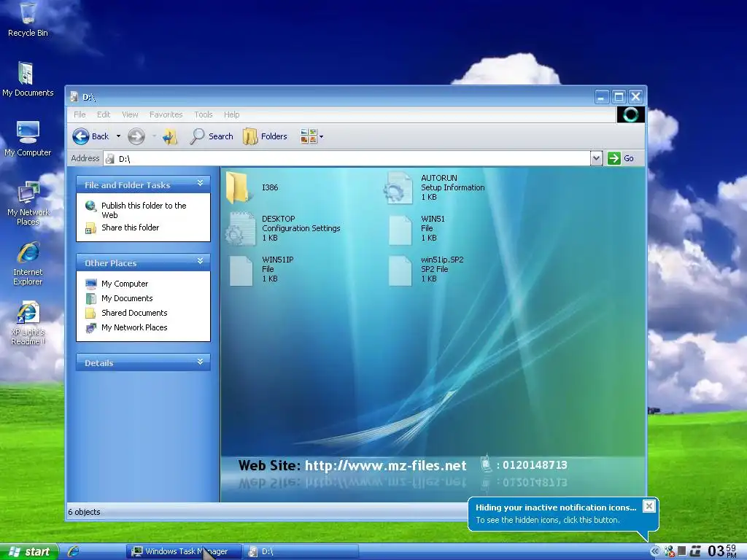747x560 pixels.
Task: Minimize the D:\ window
Action: [602, 97]
